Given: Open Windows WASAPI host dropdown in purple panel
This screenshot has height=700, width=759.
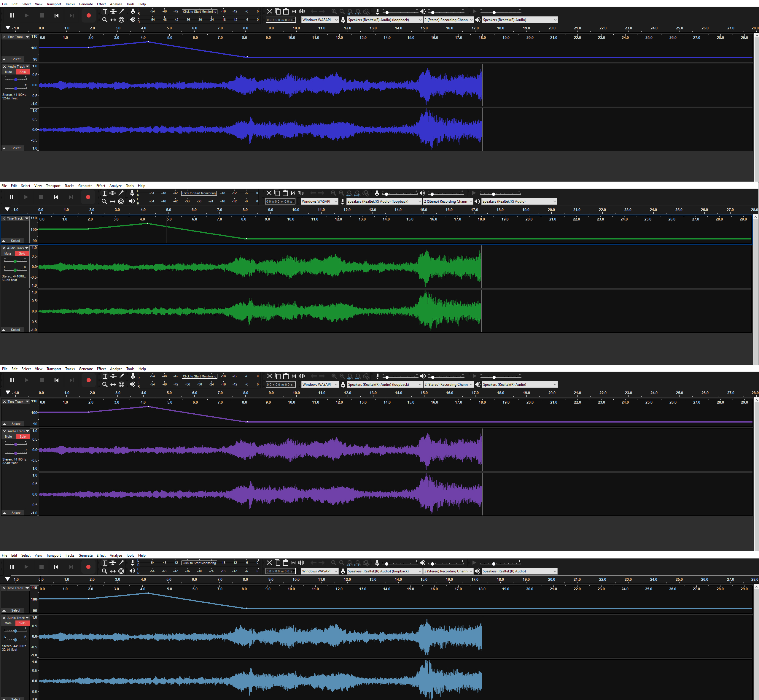Looking at the screenshot, I should click(320, 385).
